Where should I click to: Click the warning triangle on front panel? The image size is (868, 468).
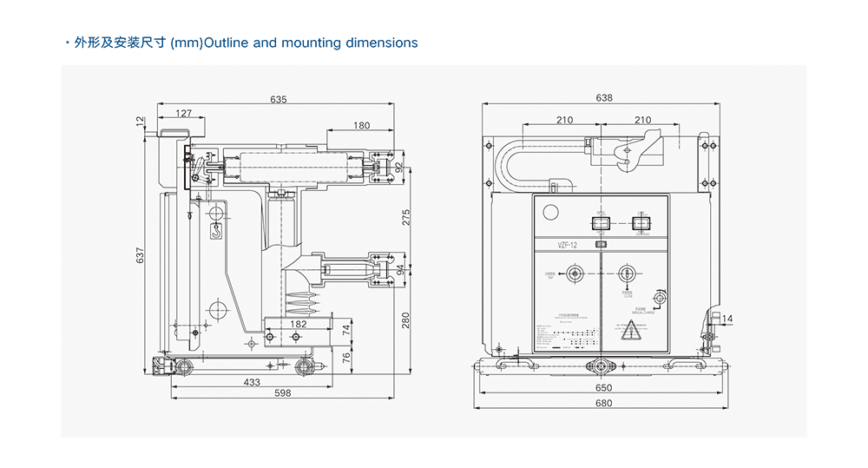635,330
